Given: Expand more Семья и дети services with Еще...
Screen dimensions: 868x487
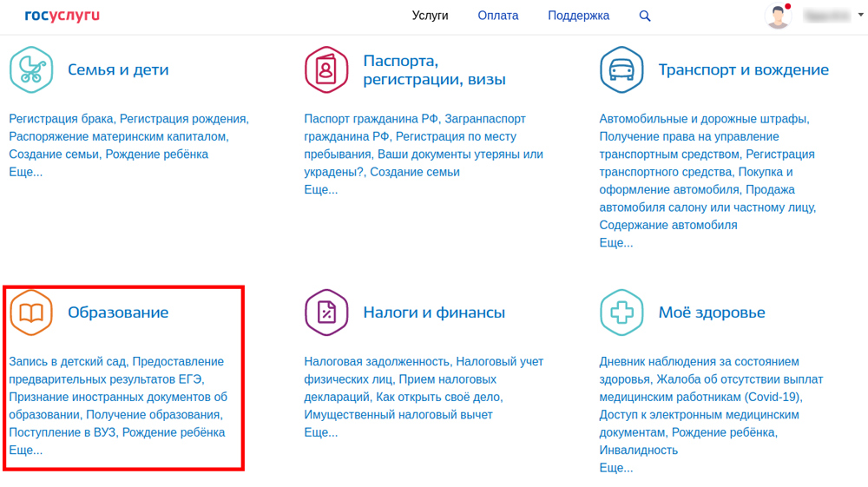Looking at the screenshot, I should (25, 172).
